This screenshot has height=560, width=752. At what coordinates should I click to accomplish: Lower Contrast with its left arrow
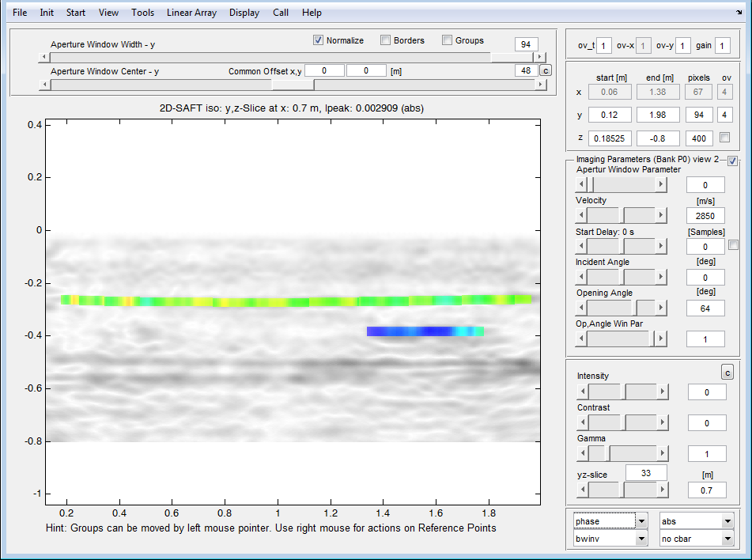tap(584, 422)
